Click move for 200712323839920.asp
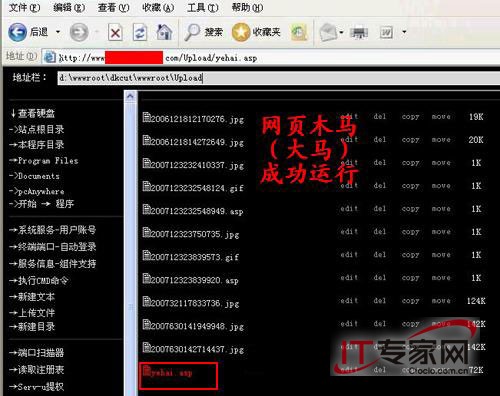The width and height of the screenshot is (500, 396). [x=441, y=278]
